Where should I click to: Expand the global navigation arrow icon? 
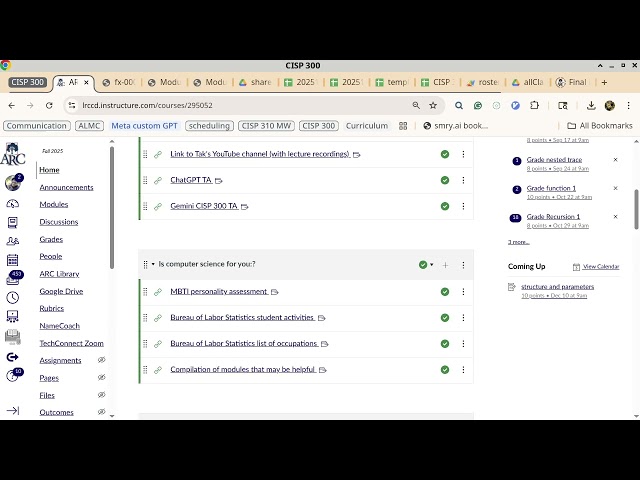click(13, 410)
